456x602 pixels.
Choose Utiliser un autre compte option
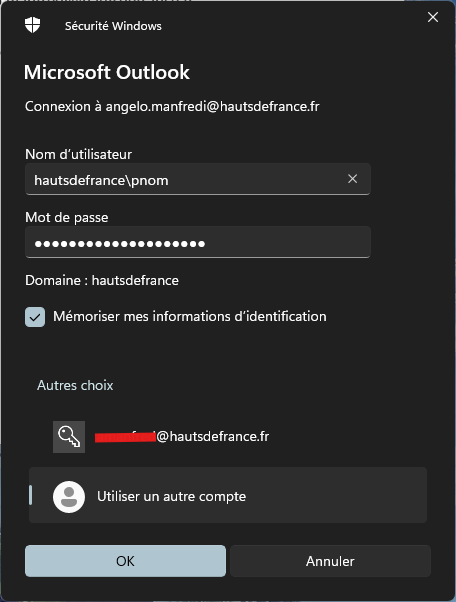point(228,495)
